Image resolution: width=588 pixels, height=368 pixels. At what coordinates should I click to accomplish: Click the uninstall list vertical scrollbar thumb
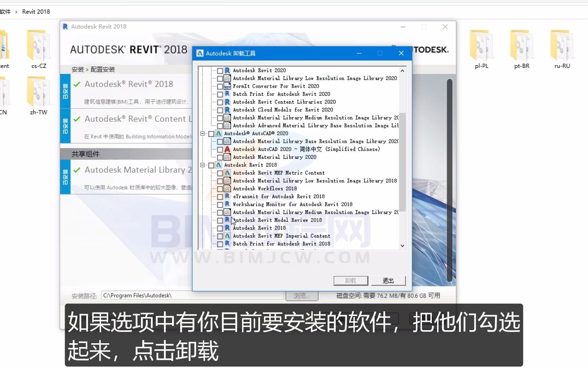tap(402, 162)
